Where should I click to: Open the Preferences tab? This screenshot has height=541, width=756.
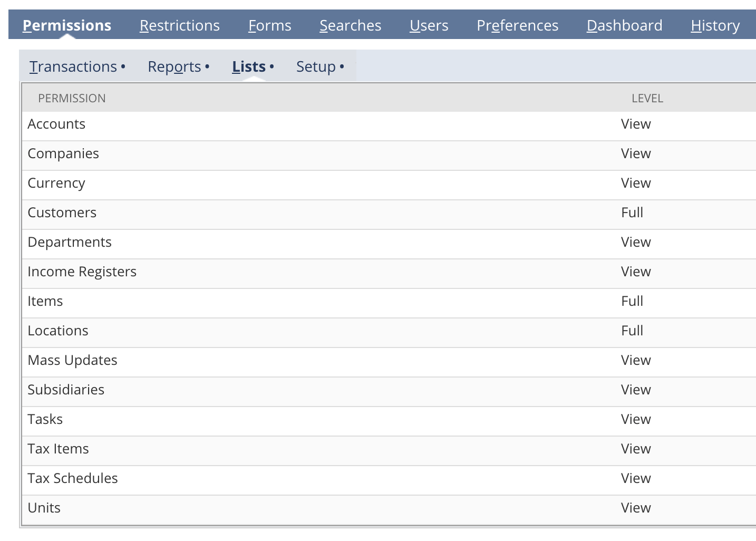point(518,25)
